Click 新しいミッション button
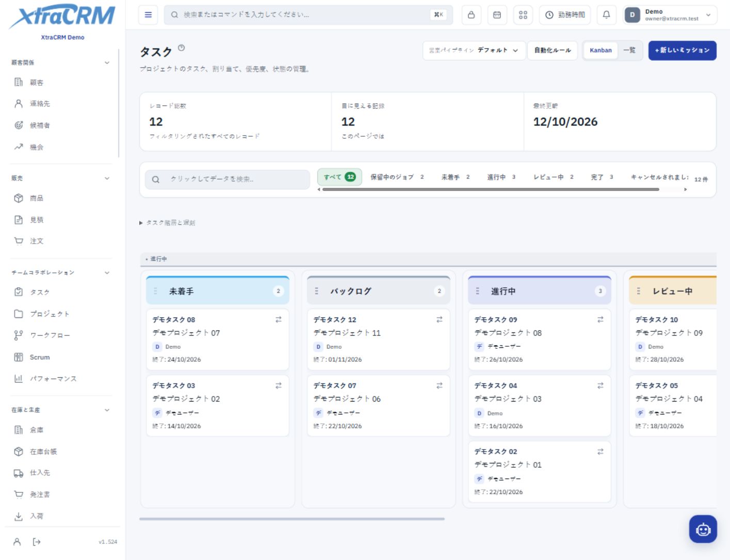 tap(682, 51)
